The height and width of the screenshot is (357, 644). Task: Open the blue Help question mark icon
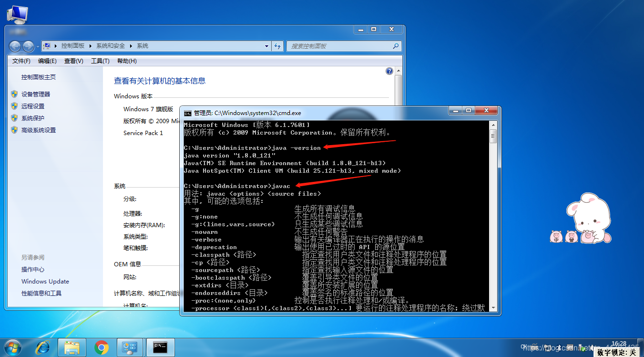click(389, 71)
